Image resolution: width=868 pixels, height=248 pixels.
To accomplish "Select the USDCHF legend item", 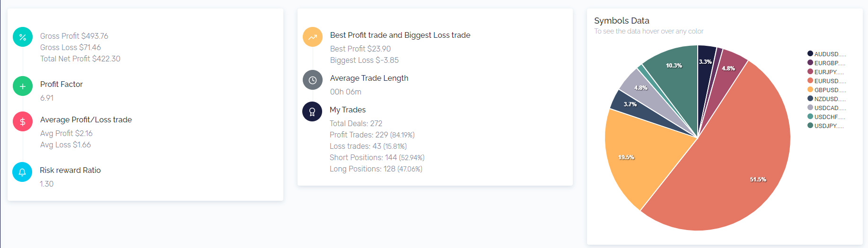I will click(x=826, y=117).
